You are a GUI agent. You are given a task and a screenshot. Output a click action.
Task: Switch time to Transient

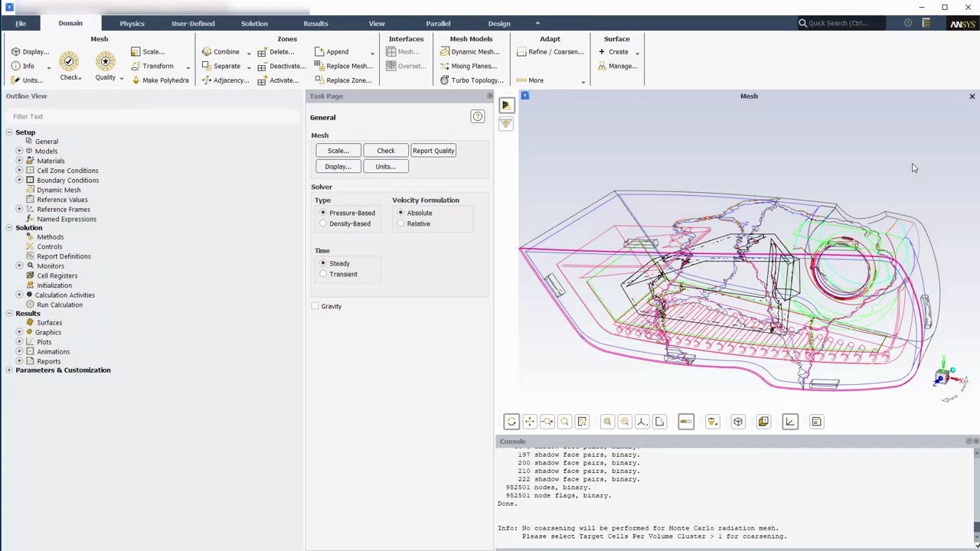[324, 274]
